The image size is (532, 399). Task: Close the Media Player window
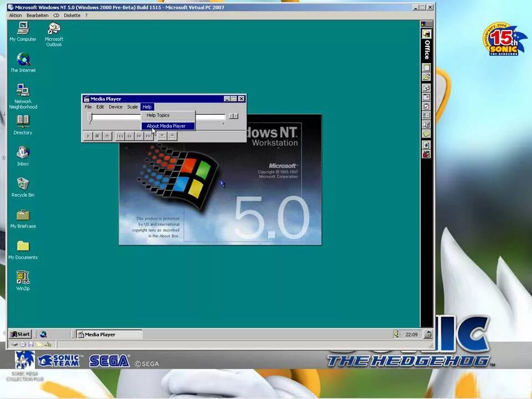(x=241, y=99)
